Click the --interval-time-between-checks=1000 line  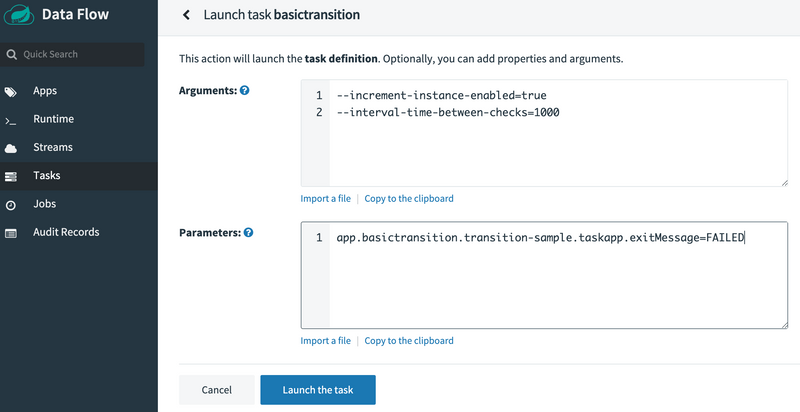pyautogui.click(x=448, y=112)
